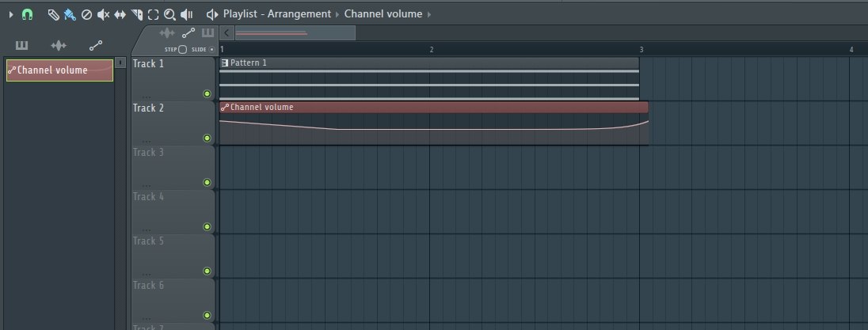The image size is (868, 330).
Task: Open the Pattern 1 clip menu icon
Action: 225,63
